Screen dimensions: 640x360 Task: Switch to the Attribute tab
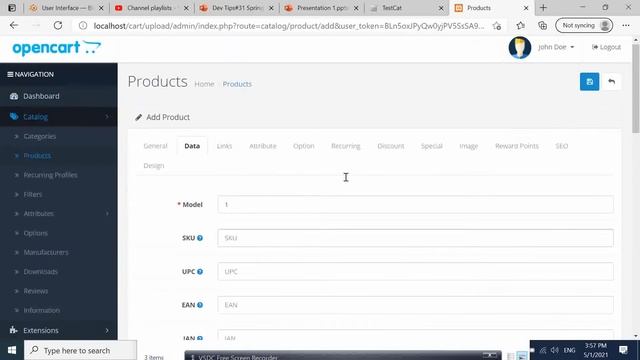click(x=263, y=146)
